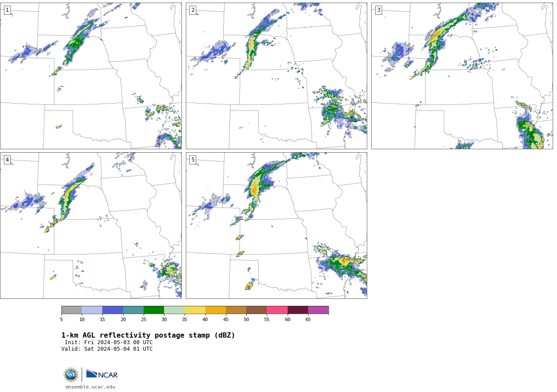This screenshot has height=392, width=557.
Task: Click the ensemble.ucar.edu text
Action: [91, 387]
